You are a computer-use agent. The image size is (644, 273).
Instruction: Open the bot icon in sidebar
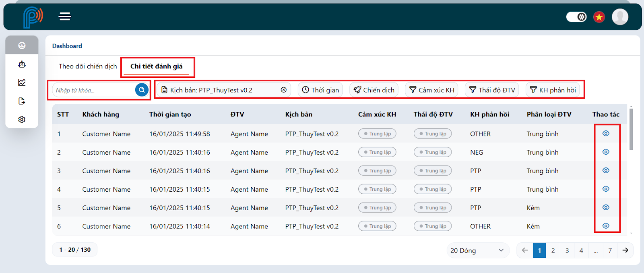point(22,64)
